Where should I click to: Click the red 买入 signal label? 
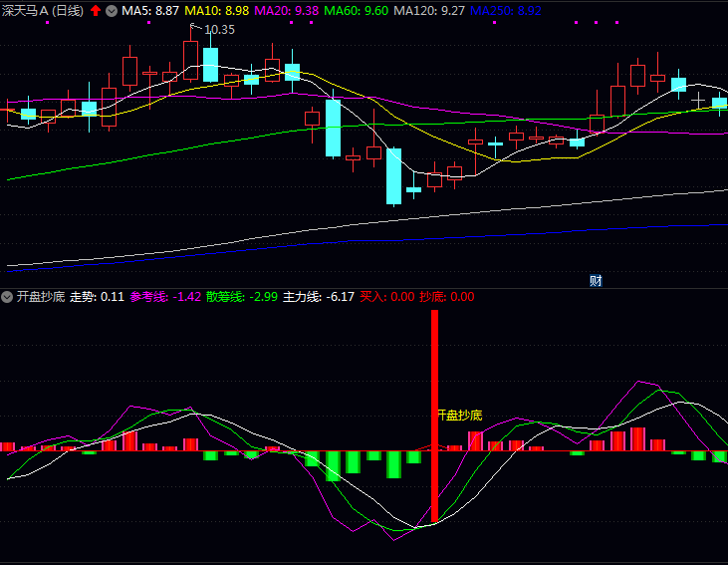[386, 296]
